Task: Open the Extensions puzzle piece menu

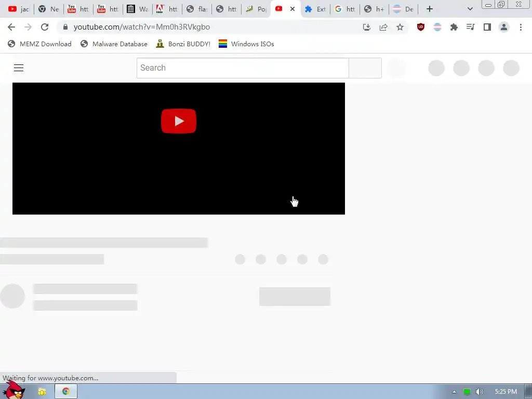Action: pos(454,27)
